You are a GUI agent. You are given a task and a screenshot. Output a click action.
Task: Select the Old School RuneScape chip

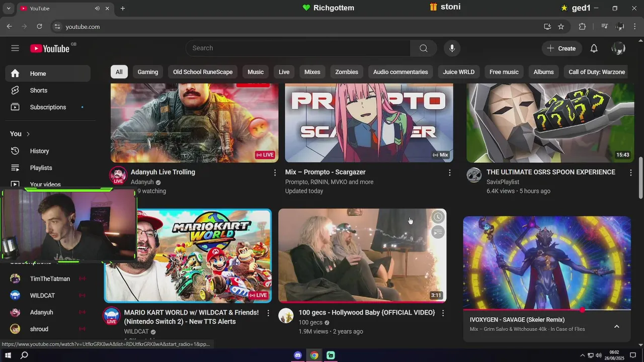pos(203,72)
